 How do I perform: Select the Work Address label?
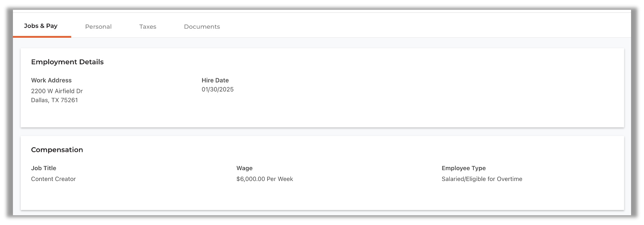51,80
